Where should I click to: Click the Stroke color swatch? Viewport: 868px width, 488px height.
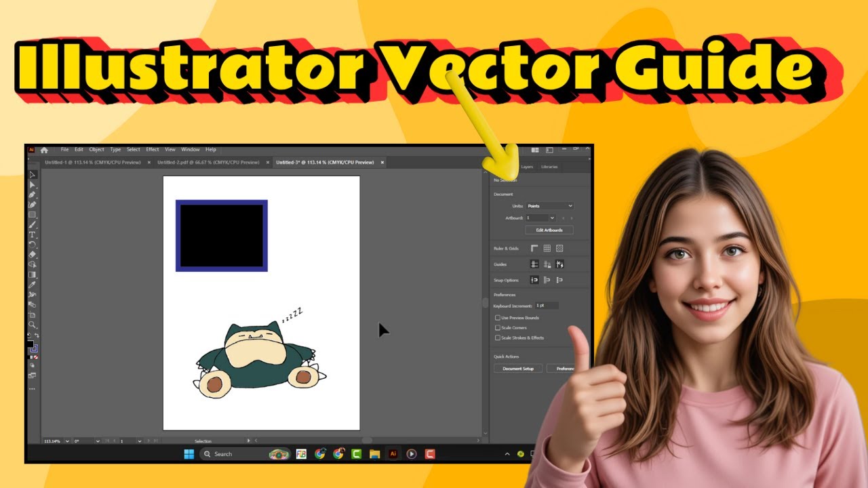pyautogui.click(x=35, y=348)
